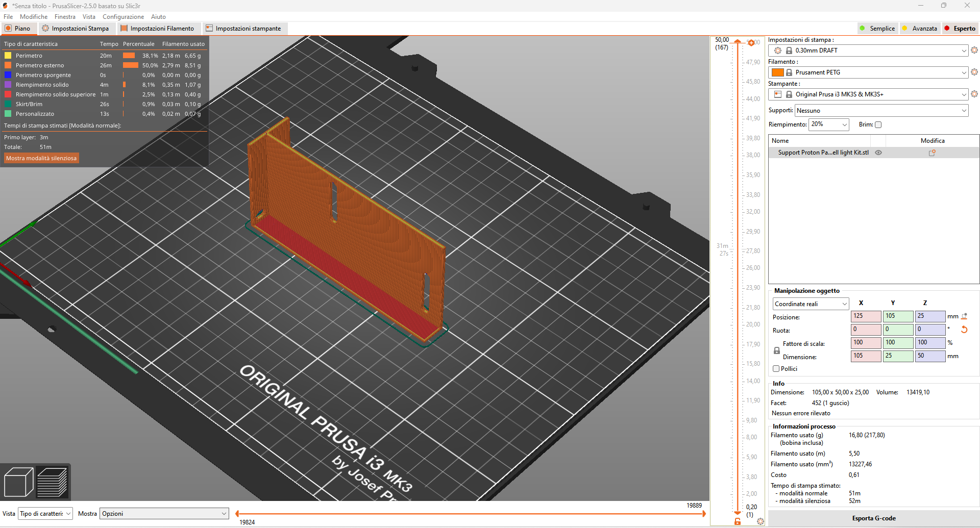
Task: Open the Mostra Opzioni dropdown
Action: 164,514
